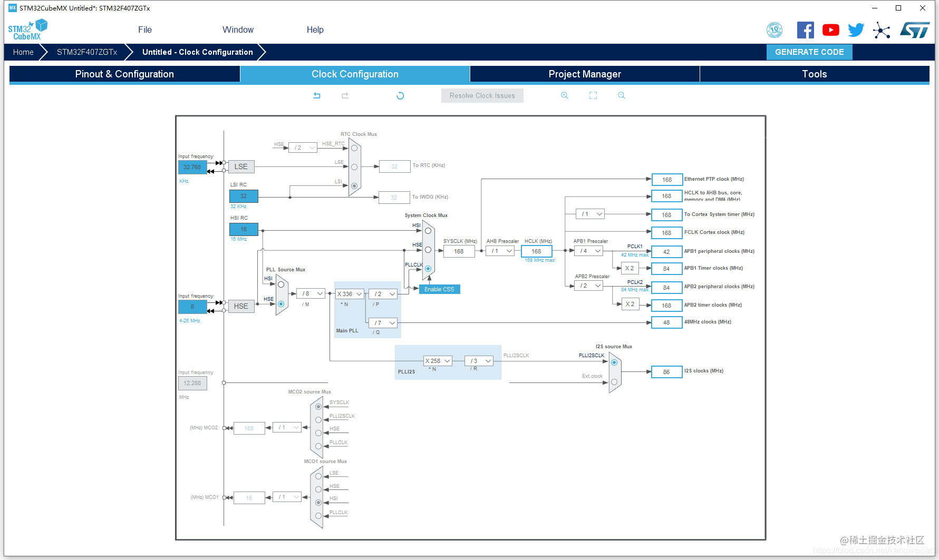Select Ext.clock in I2S source Mux
Image resolution: width=939 pixels, height=560 pixels.
click(614, 382)
